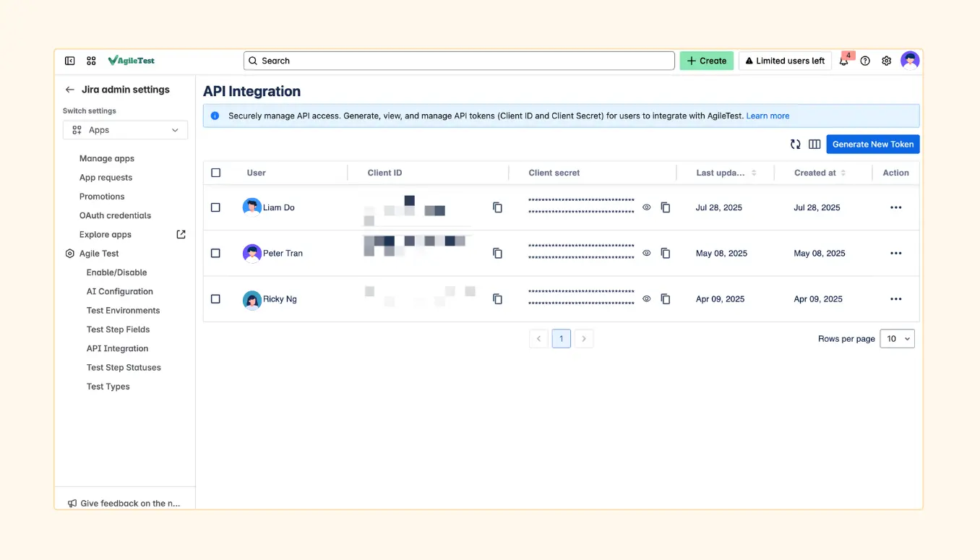Image resolution: width=980 pixels, height=560 pixels.
Task: Open Test Step Statuses
Action: (x=124, y=367)
